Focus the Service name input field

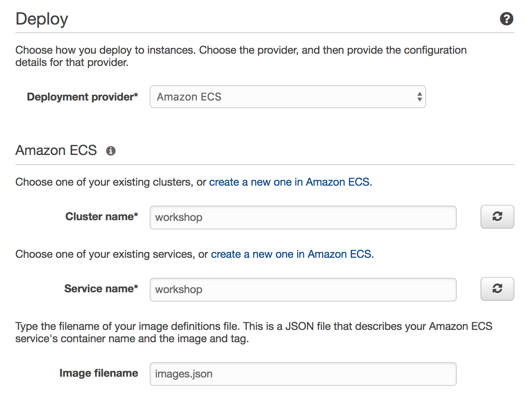pyautogui.click(x=303, y=290)
